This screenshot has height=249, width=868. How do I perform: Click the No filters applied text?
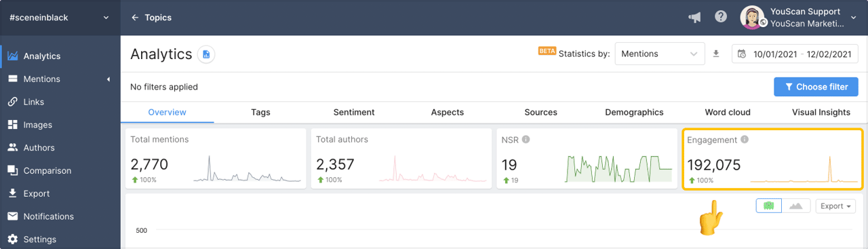[x=164, y=87]
